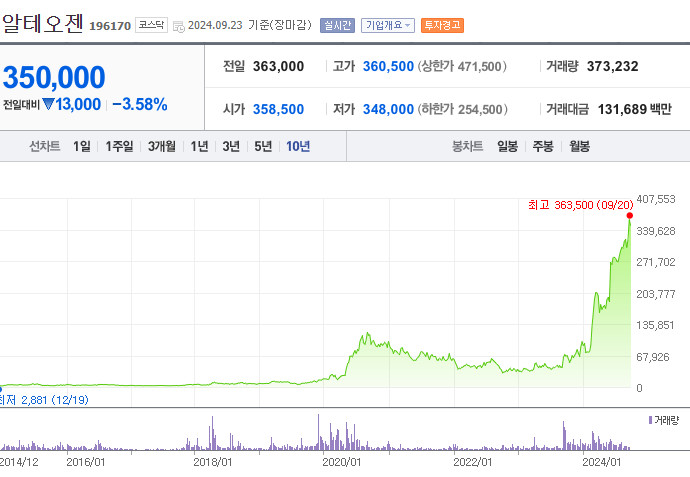Select the 1주일 line chart tab

point(119,146)
